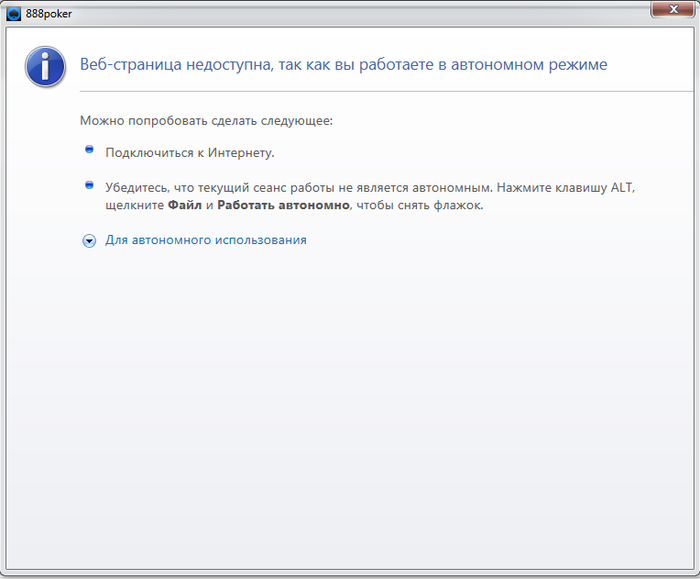Image resolution: width=700 pixels, height=579 pixels.
Task: Click the empty title bar area
Action: click(x=357, y=13)
